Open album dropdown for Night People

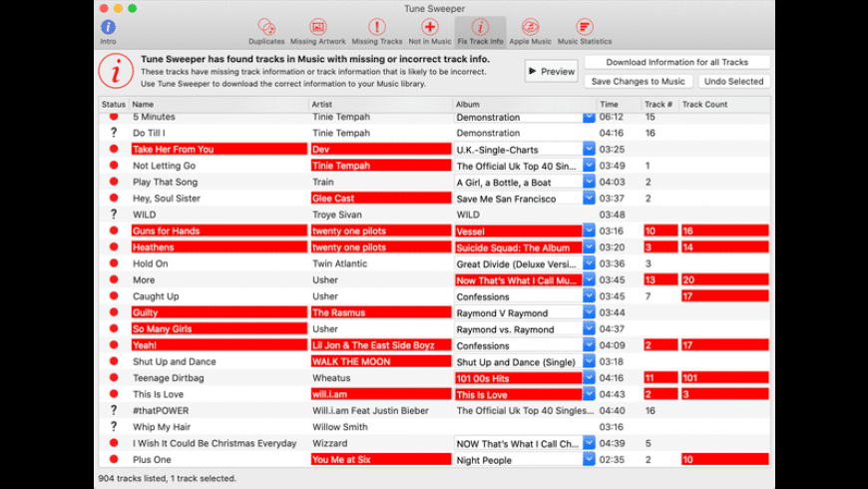pos(589,459)
